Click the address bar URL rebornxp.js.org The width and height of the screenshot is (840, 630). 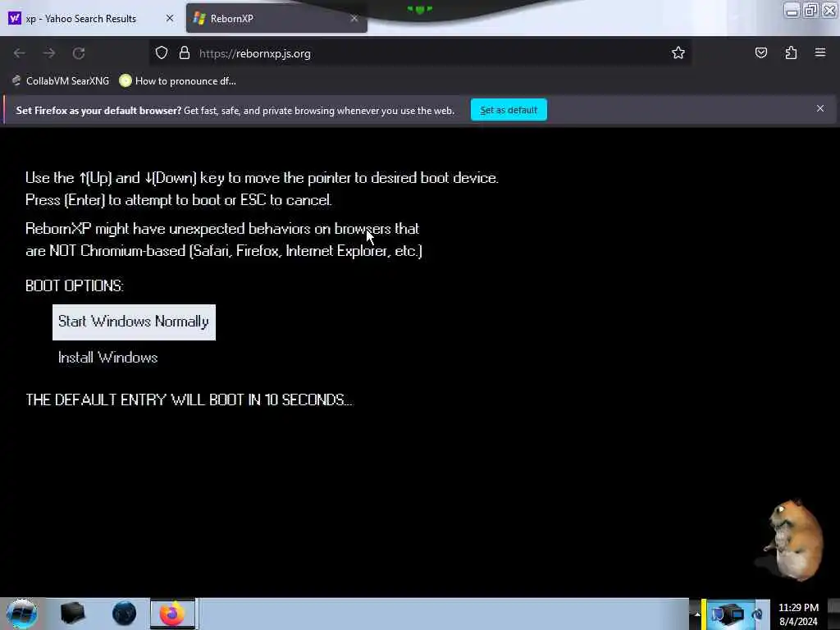point(255,53)
